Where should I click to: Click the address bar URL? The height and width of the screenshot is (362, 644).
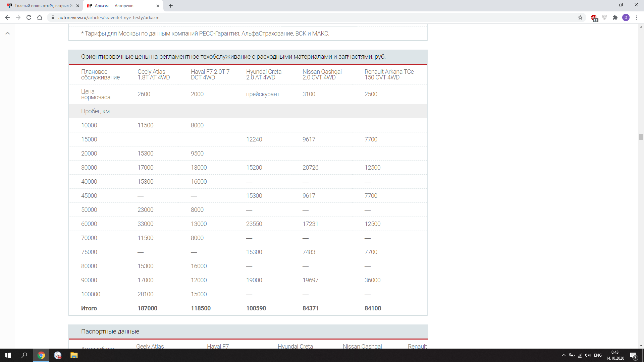pyautogui.click(x=109, y=17)
